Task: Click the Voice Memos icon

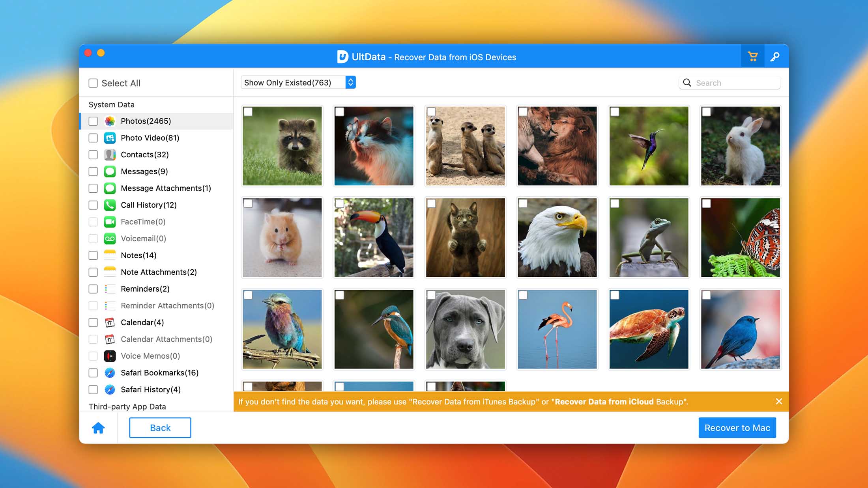Action: pos(110,356)
